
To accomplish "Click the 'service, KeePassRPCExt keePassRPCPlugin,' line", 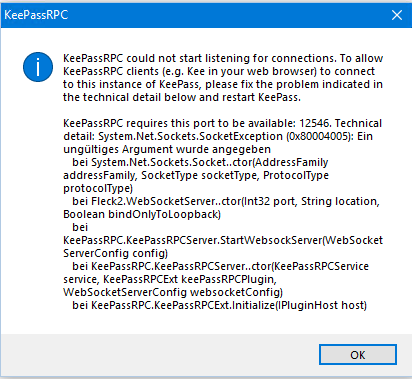I will click(x=170, y=279).
